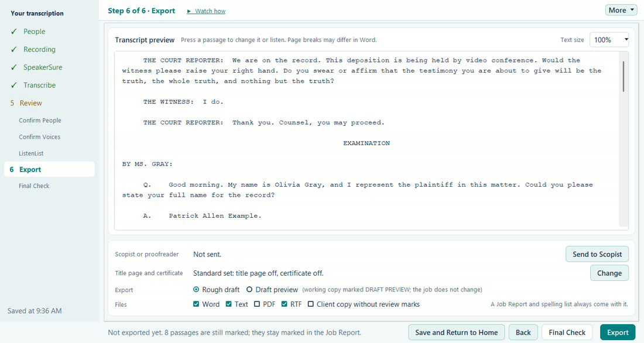Click the 'Transcript preview' heading

(x=145, y=40)
